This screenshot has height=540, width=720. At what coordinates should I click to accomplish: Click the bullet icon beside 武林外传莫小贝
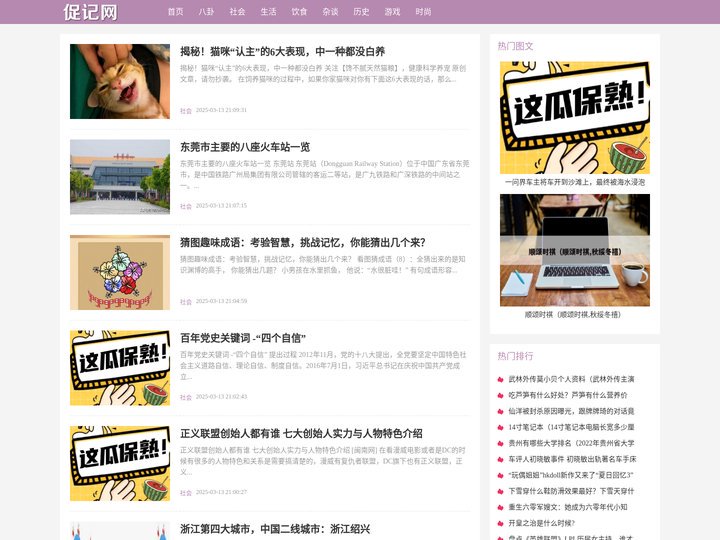point(501,380)
